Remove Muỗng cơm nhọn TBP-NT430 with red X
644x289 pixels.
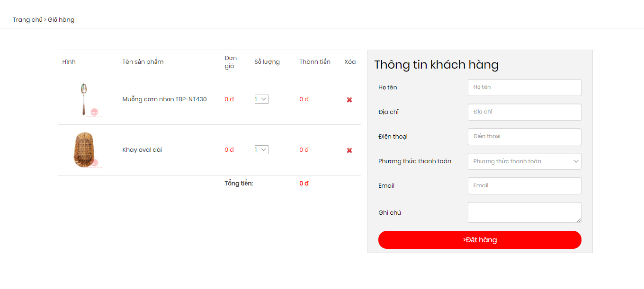pos(349,100)
